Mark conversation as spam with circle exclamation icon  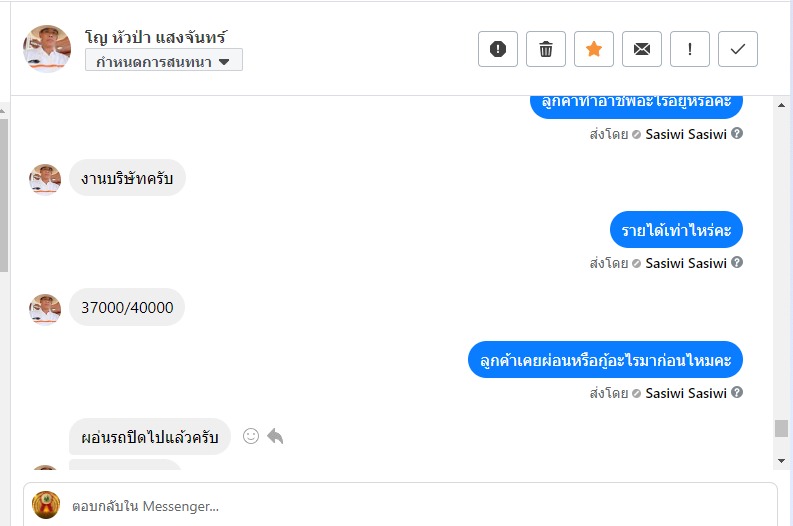[x=498, y=49]
